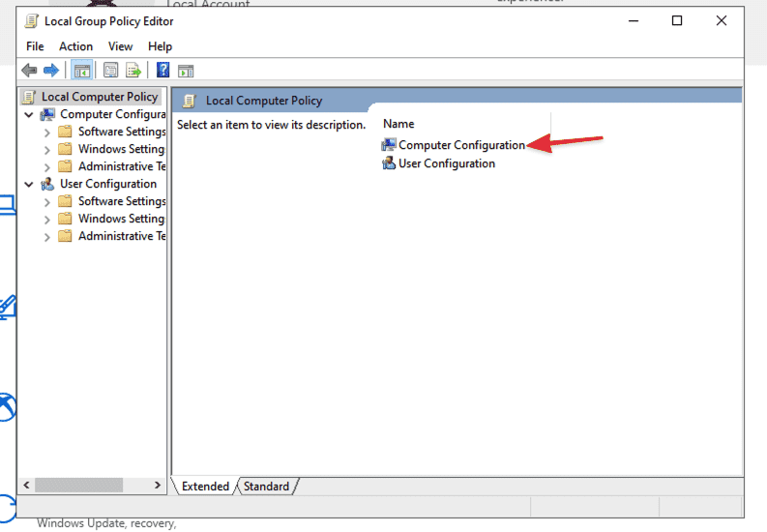
Task: Click the Properties toolbar icon
Action: [x=111, y=71]
